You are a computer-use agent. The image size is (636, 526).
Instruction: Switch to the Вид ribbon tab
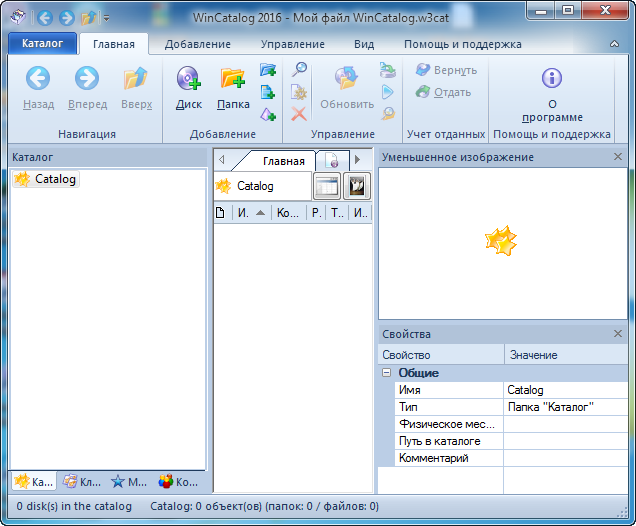point(364,44)
